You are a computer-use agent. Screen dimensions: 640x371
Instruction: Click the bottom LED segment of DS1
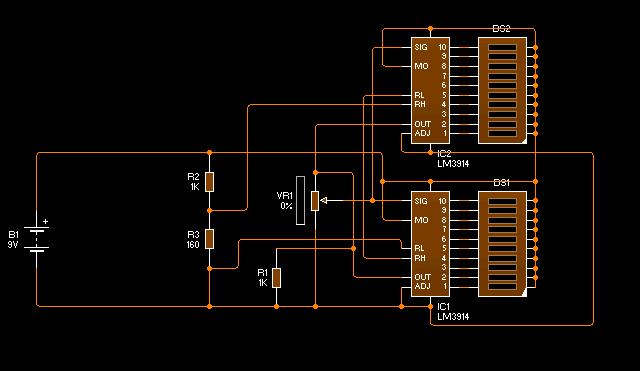pyautogui.click(x=502, y=287)
